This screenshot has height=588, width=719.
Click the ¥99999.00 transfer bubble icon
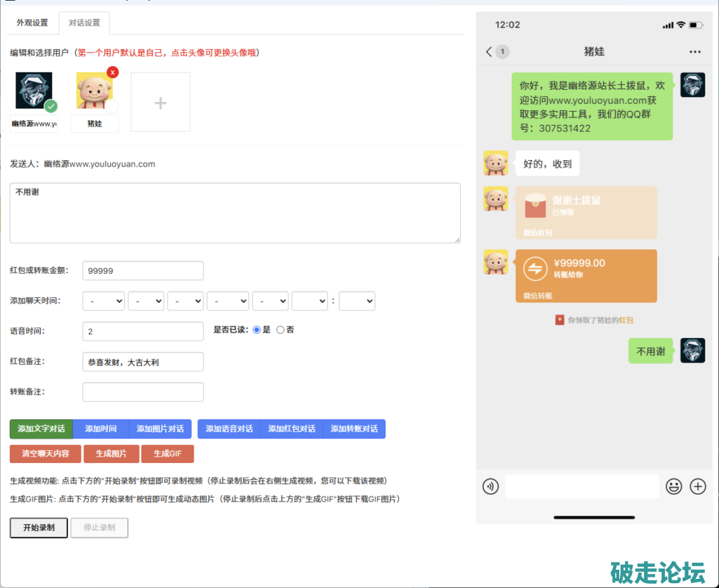click(535, 268)
